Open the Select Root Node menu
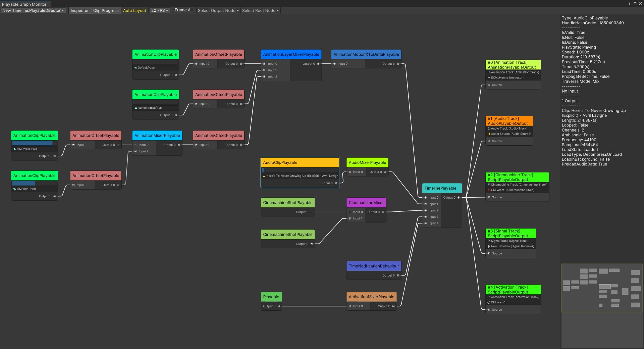Image resolution: width=644 pixels, height=349 pixels. (260, 10)
